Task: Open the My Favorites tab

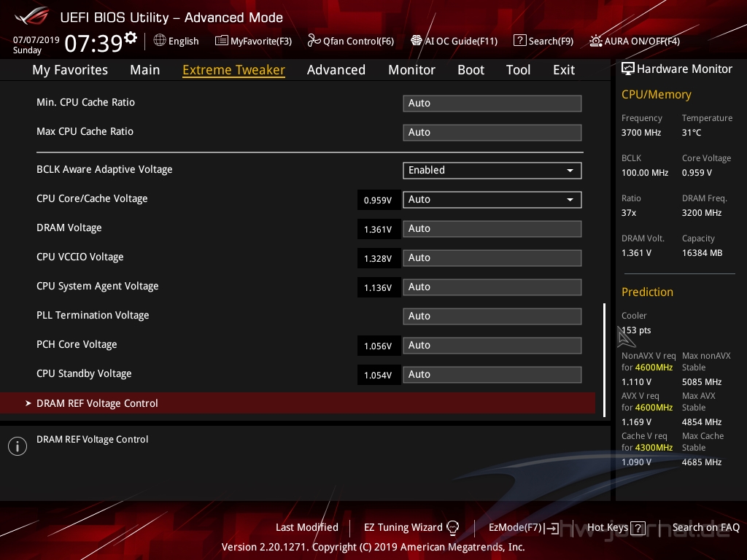Action: pyautogui.click(x=70, y=69)
